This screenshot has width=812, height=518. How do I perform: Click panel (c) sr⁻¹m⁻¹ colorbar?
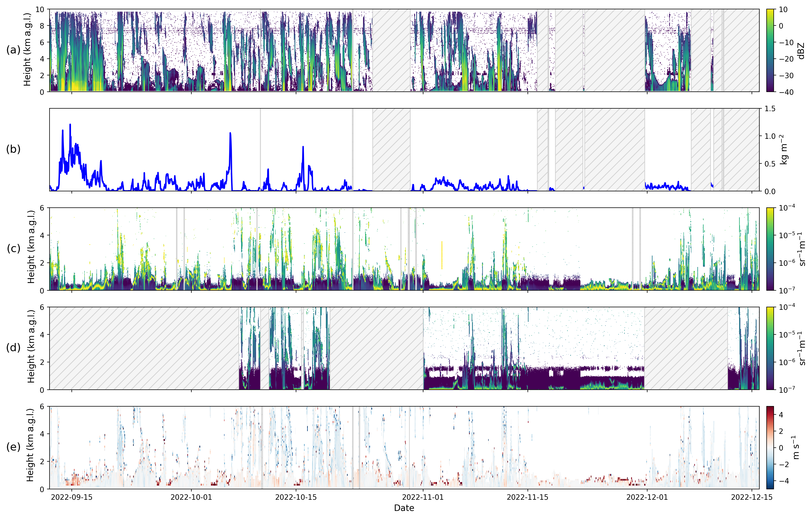click(770, 249)
